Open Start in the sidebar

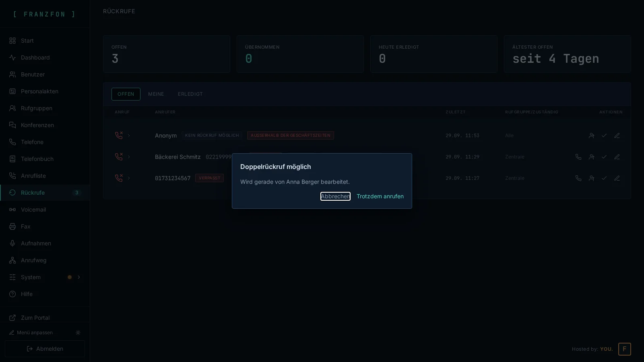coord(45,41)
